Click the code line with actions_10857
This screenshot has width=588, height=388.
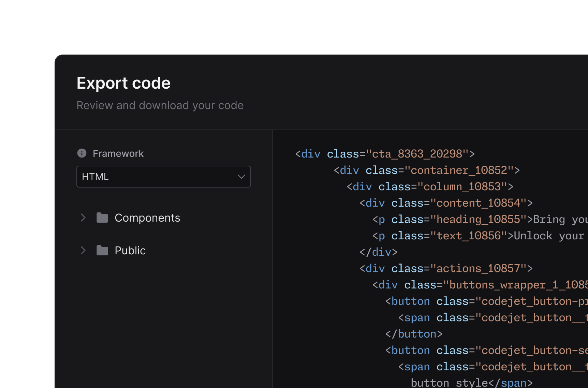click(446, 268)
